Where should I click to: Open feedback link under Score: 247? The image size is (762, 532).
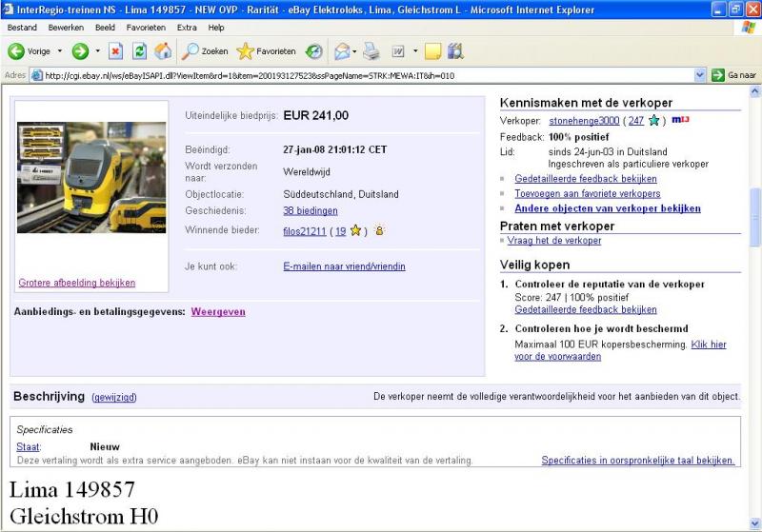pos(586,309)
